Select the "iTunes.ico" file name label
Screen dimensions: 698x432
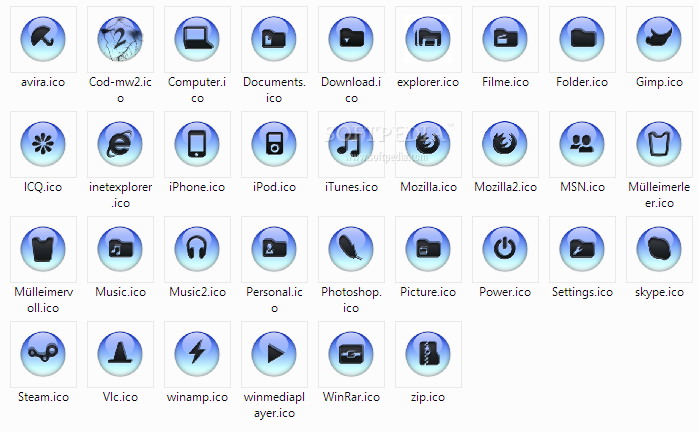coord(351,187)
